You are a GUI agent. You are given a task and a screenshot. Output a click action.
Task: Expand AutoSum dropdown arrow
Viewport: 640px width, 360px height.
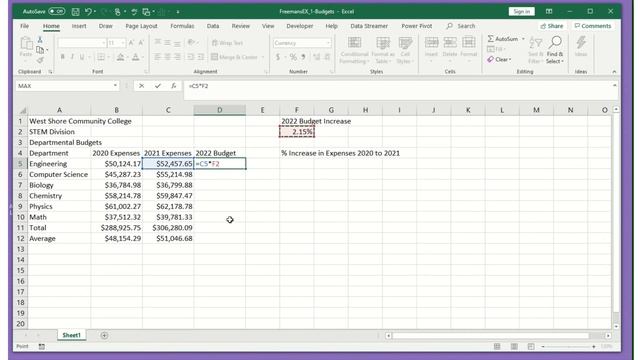[x=523, y=39]
